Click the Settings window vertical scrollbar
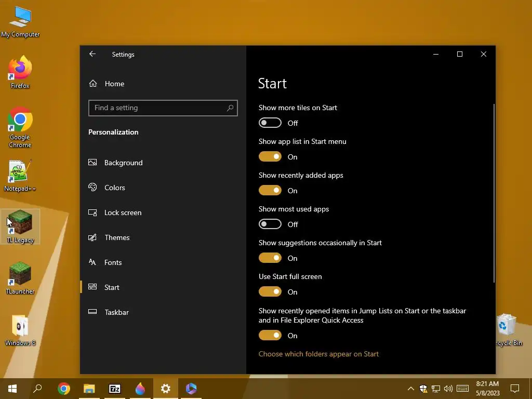The width and height of the screenshot is (532, 399). pyautogui.click(x=494, y=193)
